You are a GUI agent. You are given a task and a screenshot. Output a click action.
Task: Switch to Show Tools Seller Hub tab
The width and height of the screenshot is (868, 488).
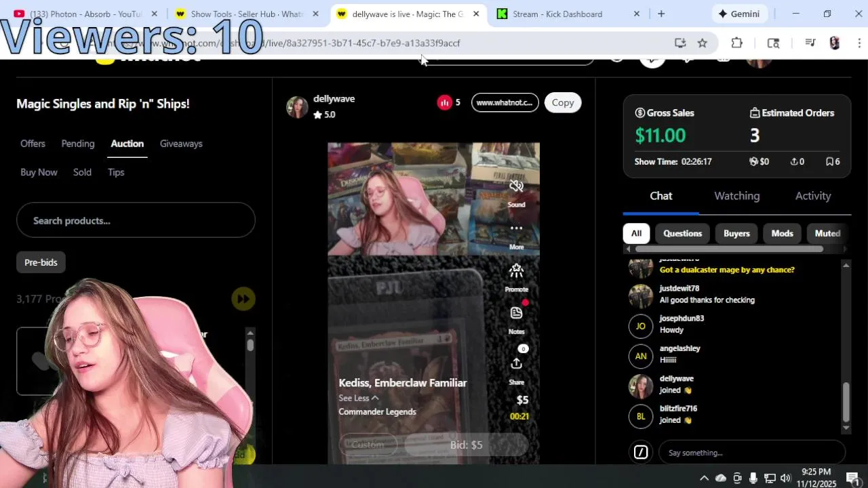(247, 14)
